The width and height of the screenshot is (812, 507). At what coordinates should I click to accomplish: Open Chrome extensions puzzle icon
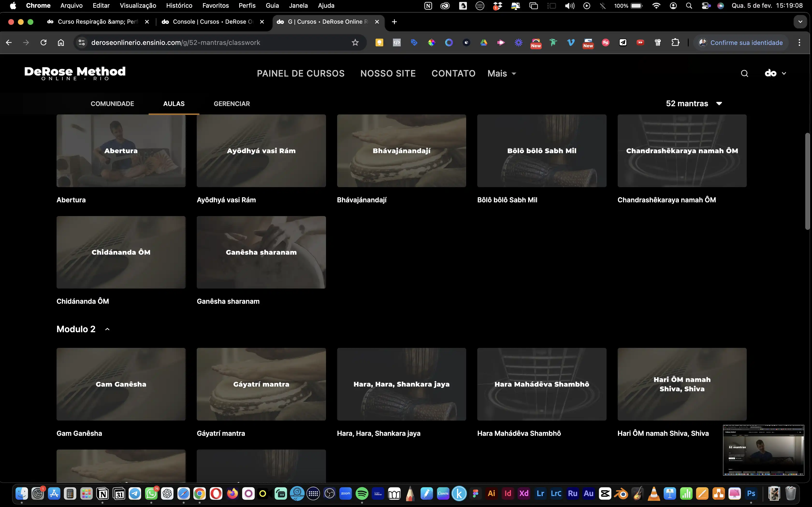click(x=675, y=42)
